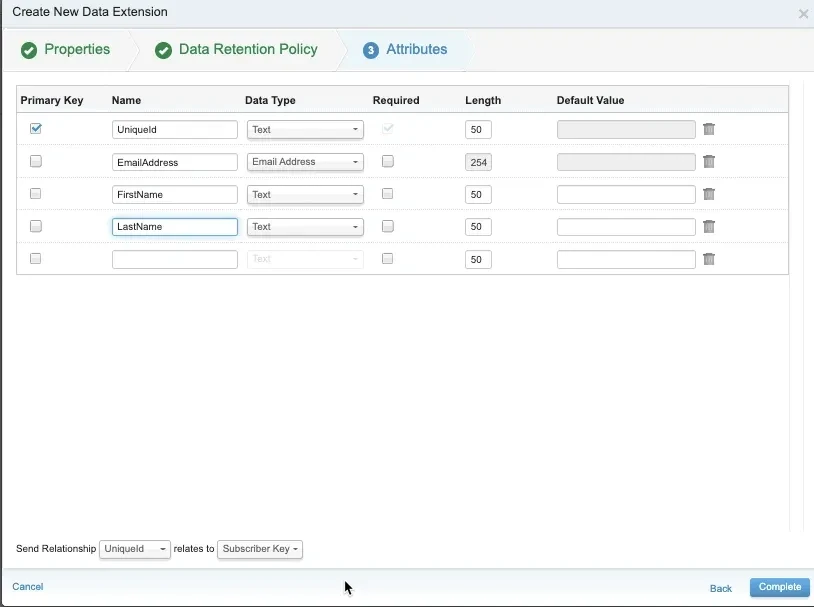
Task: Mark EmailAddress as Required
Action: (x=387, y=161)
